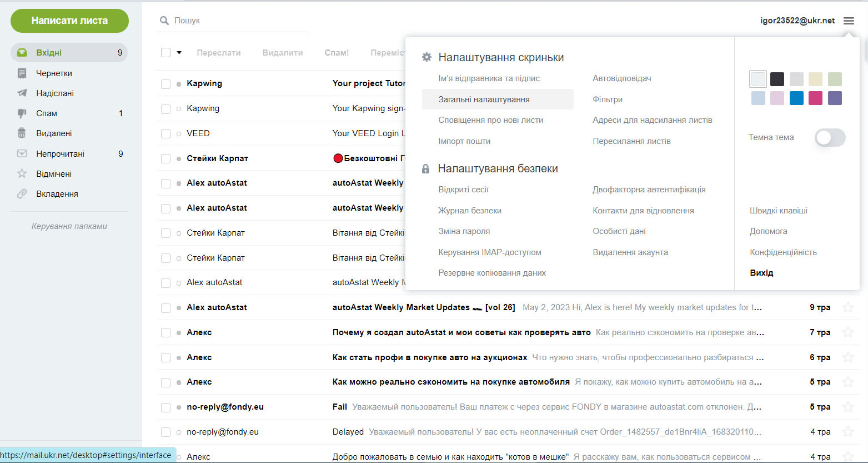Toggle the Темна тема switch

(x=830, y=138)
